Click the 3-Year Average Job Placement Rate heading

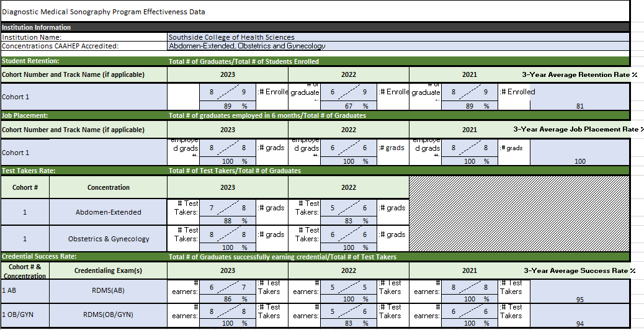tap(577, 130)
